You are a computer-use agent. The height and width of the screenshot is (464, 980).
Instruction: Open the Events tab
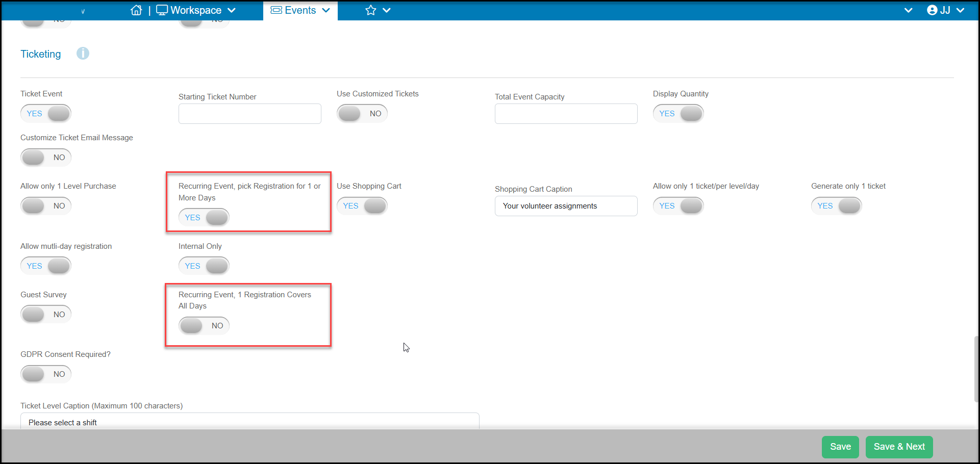pos(300,10)
